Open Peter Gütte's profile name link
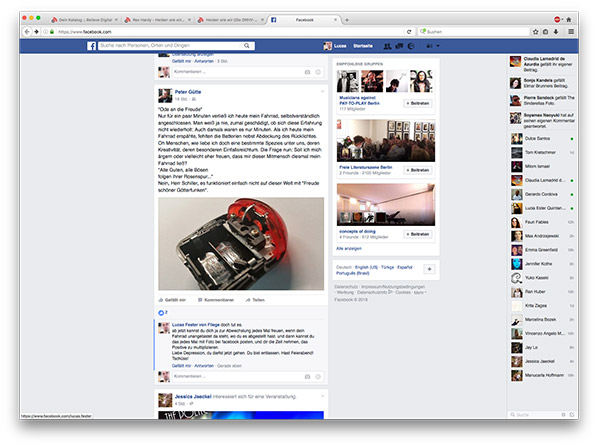The width and height of the screenshot is (598, 447). 188,92
